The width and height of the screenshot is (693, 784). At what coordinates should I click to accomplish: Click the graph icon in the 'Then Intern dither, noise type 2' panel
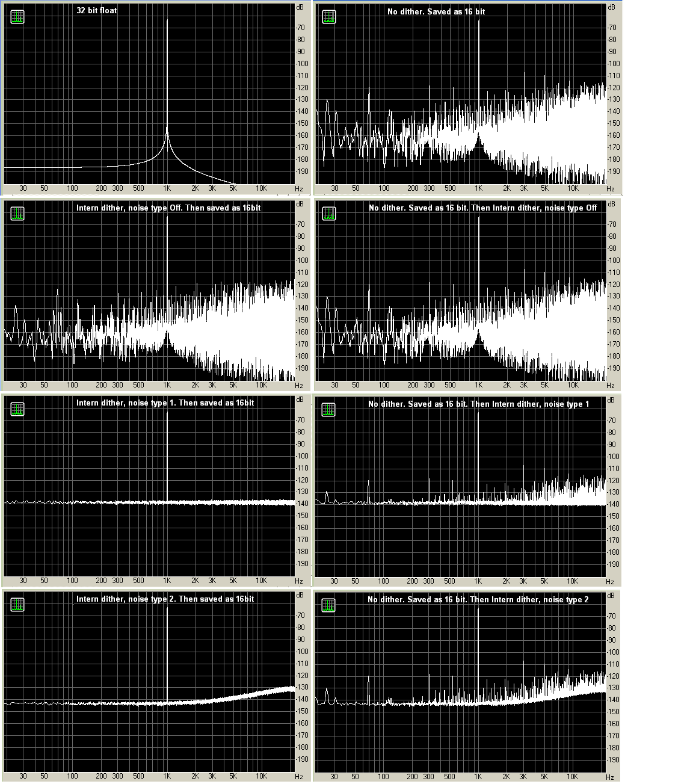point(328,606)
